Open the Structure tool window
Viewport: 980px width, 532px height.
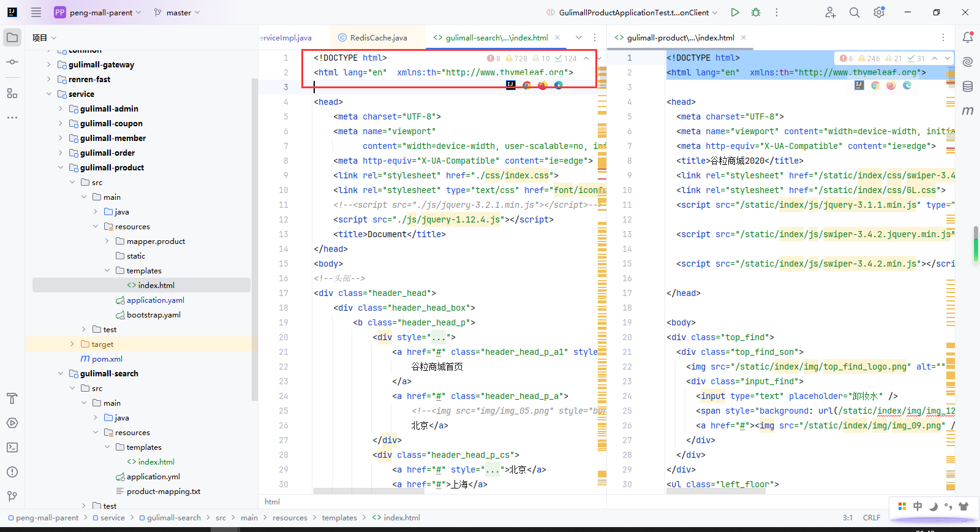[x=12, y=93]
